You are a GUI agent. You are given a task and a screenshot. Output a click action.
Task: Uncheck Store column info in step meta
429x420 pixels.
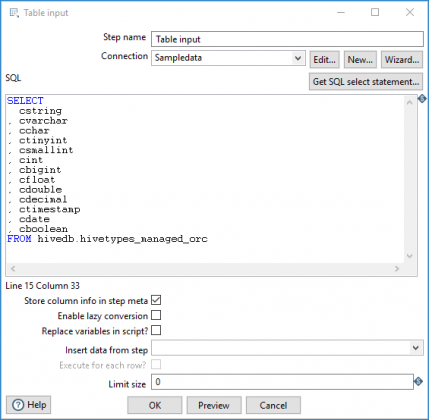click(156, 300)
